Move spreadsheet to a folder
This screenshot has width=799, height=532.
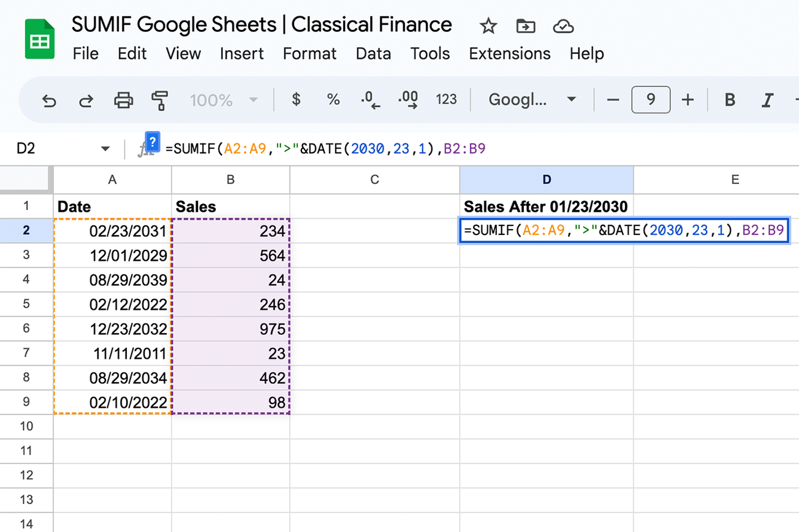(x=525, y=26)
